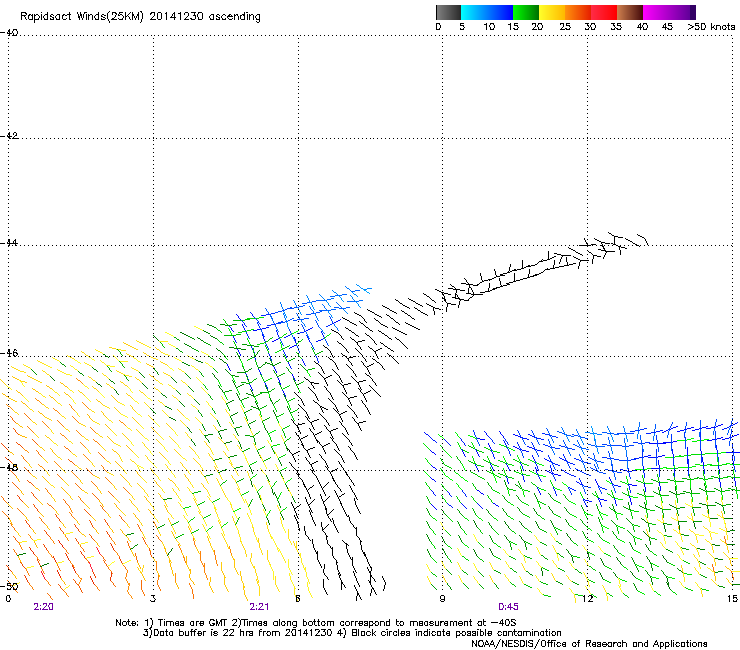Click the '-44' latitude axis label
The height and width of the screenshot is (650, 740).
coord(9,243)
